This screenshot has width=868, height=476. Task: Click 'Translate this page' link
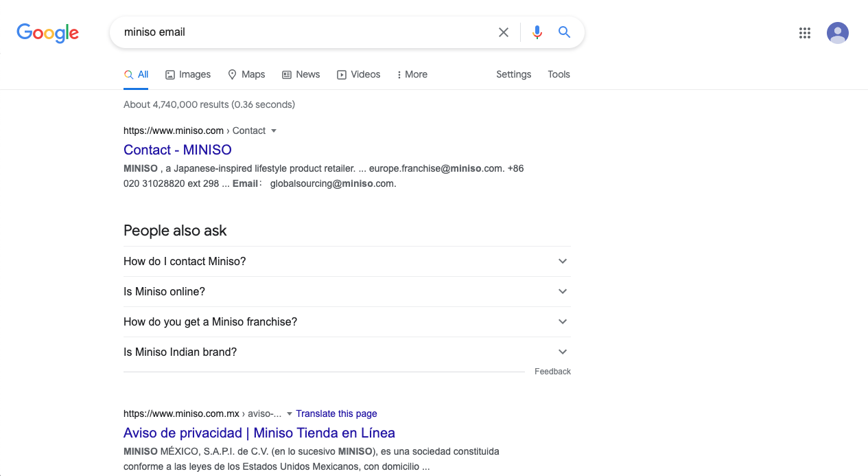point(336,413)
